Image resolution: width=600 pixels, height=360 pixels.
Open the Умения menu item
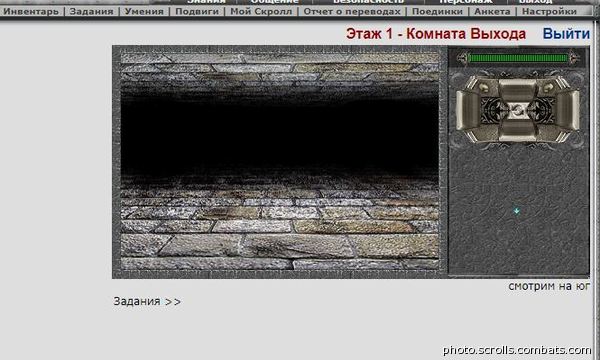click(x=144, y=11)
